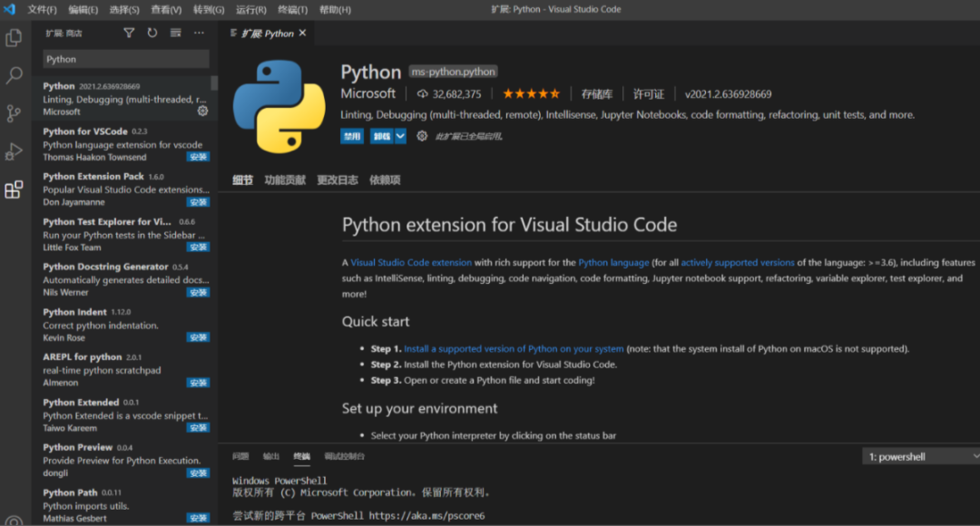980x526 pixels.
Task: Click the Microsoft publisher name
Action: pyautogui.click(x=368, y=93)
